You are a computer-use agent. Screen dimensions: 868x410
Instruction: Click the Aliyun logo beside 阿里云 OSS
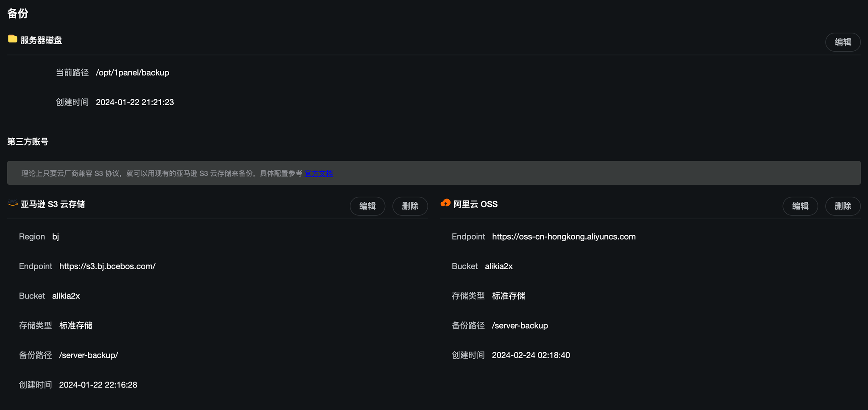pyautogui.click(x=445, y=203)
